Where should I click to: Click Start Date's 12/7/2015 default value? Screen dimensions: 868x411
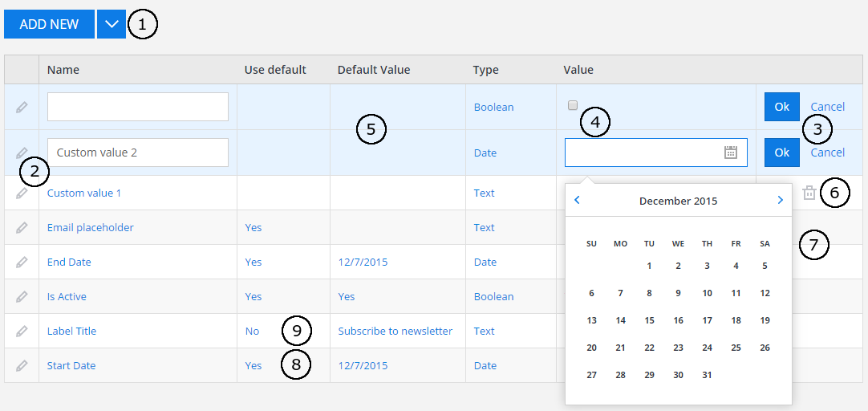click(363, 365)
